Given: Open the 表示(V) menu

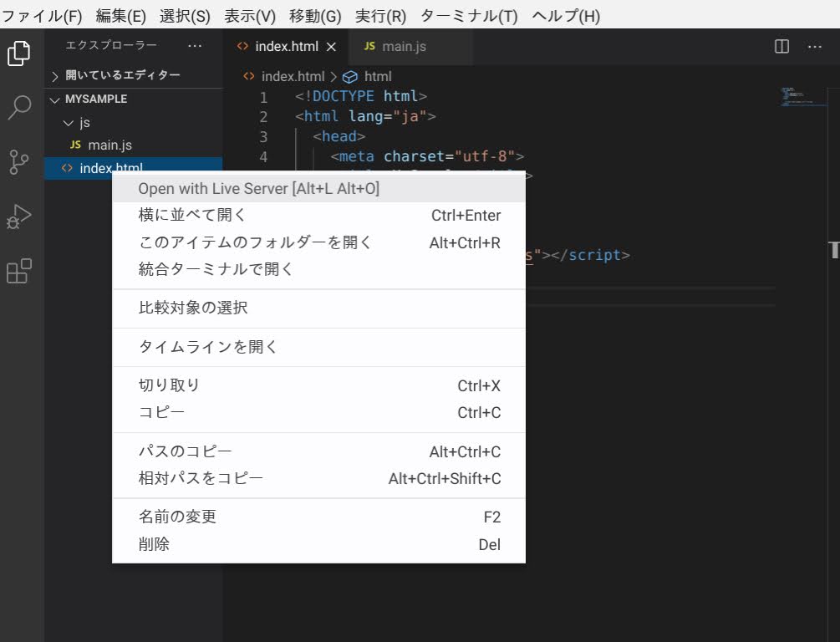Looking at the screenshot, I should click(x=250, y=16).
